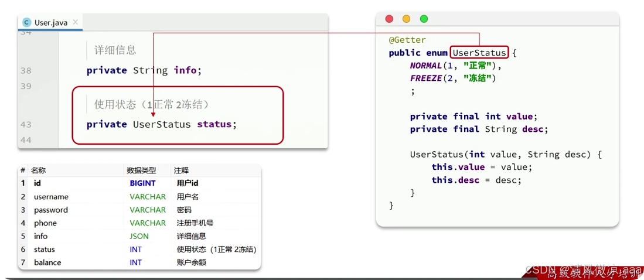The width and height of the screenshot is (644, 280).
Task: Click the red window dot
Action: pyautogui.click(x=389, y=19)
